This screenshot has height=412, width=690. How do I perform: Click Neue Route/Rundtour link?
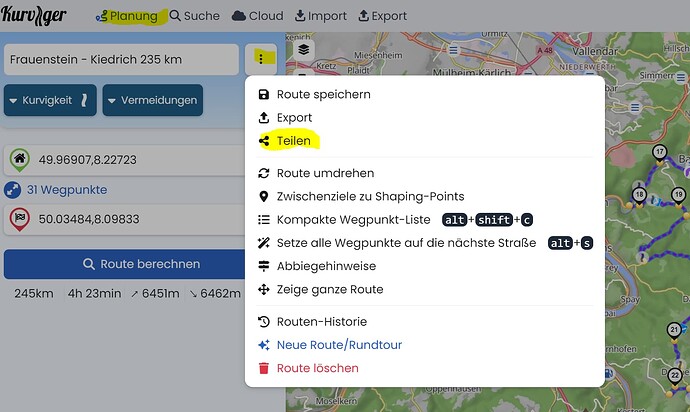click(339, 345)
